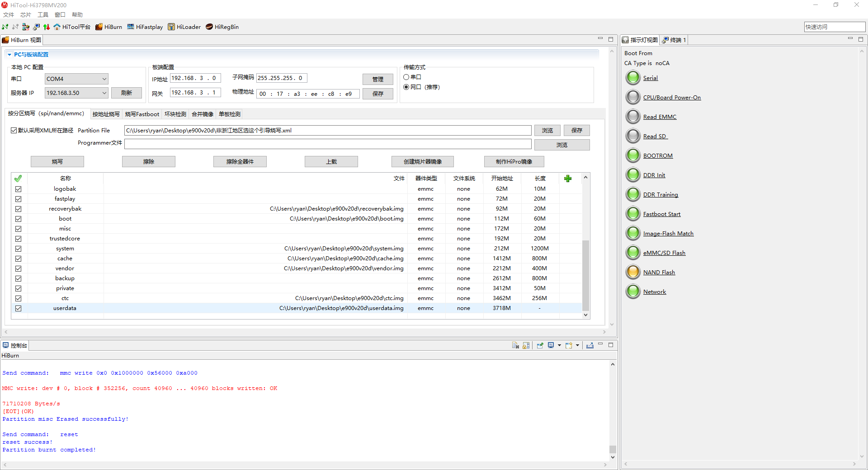Screen dimensions: 868x470
Task: Click the NAND Flash orange indicator light
Action: click(633, 272)
